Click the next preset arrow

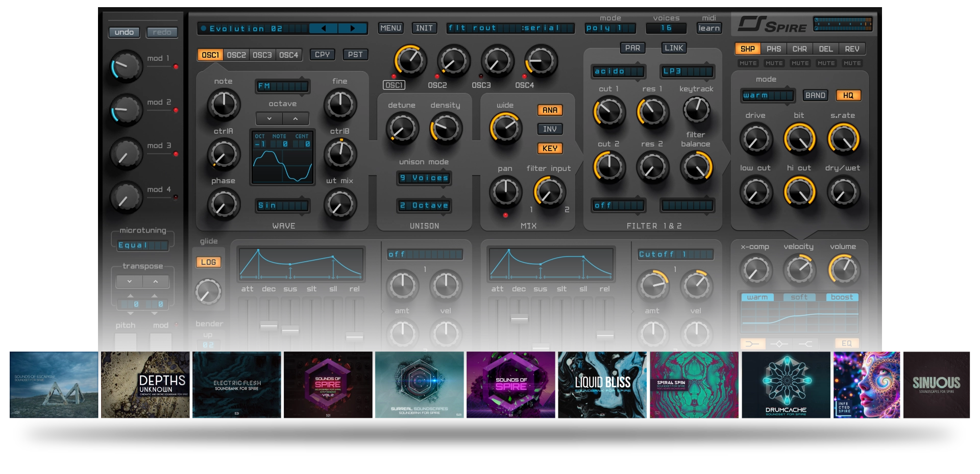(x=352, y=29)
